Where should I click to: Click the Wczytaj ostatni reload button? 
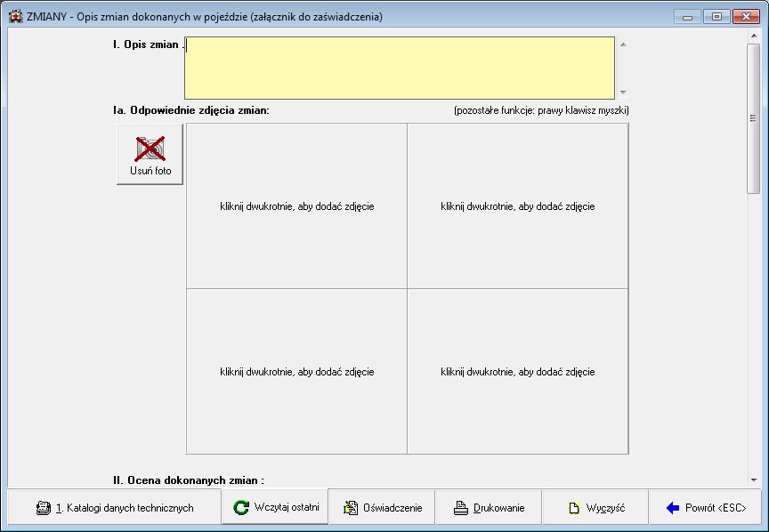pos(275,507)
